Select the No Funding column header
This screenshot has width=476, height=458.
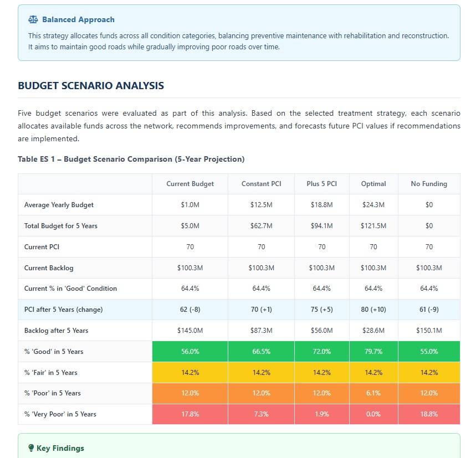pos(429,183)
